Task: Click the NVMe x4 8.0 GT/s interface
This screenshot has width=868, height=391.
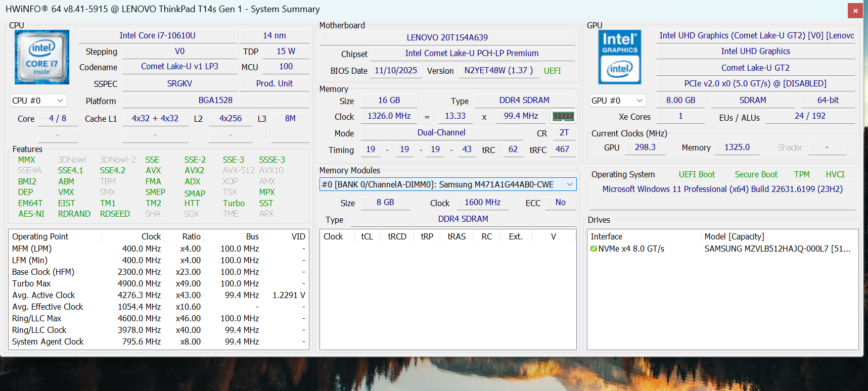Action: tap(631, 249)
